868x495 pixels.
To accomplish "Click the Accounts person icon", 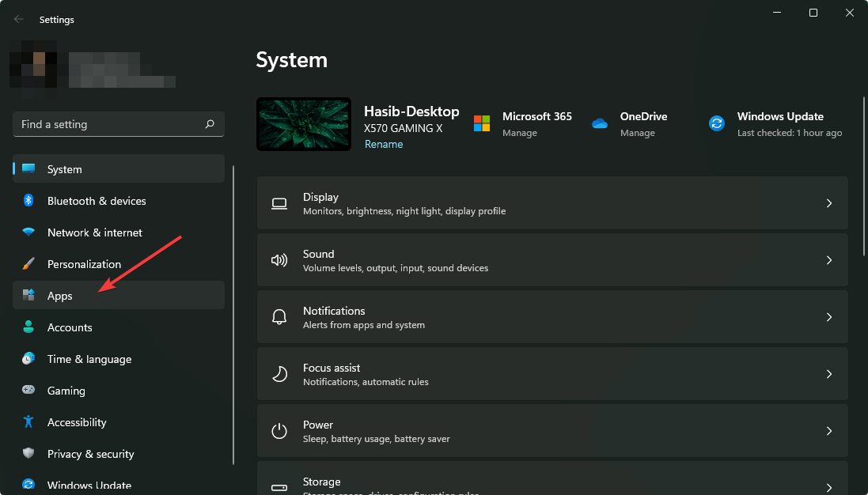I will point(28,327).
